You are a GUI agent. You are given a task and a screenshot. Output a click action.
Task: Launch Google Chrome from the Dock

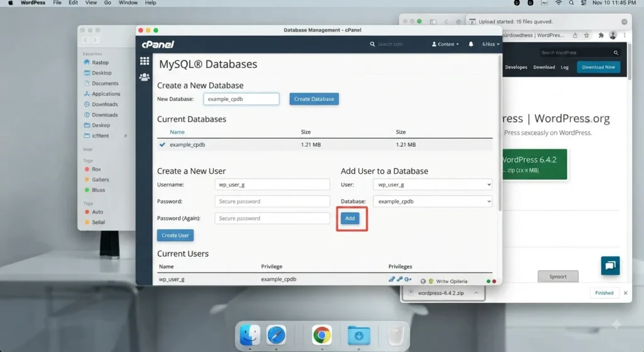tap(322, 335)
